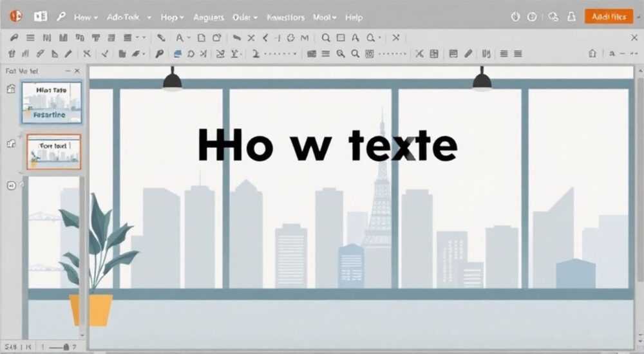Click the underlined Y icon

(x=235, y=53)
